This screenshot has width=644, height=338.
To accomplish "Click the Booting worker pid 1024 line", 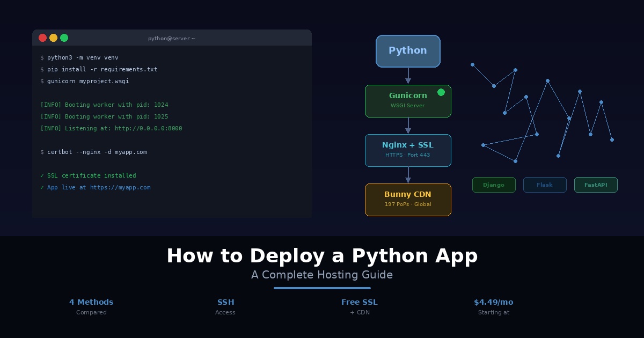I will (104, 105).
